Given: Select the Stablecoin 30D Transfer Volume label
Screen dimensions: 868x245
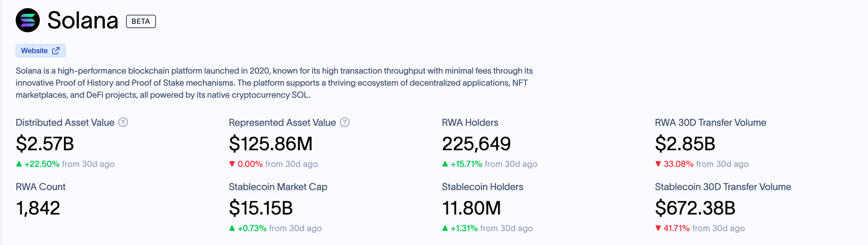Looking at the screenshot, I should 723,187.
